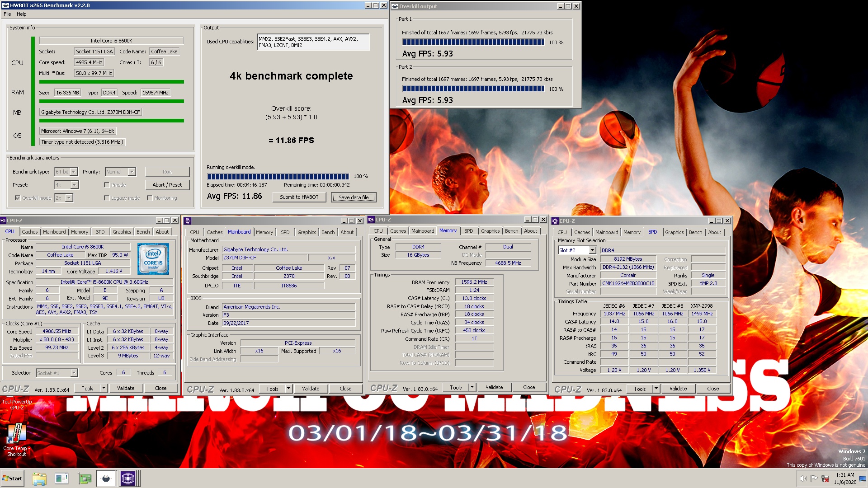The image size is (868, 488).
Task: Click CPU-Z Mainboard window title icon
Action: (x=188, y=221)
